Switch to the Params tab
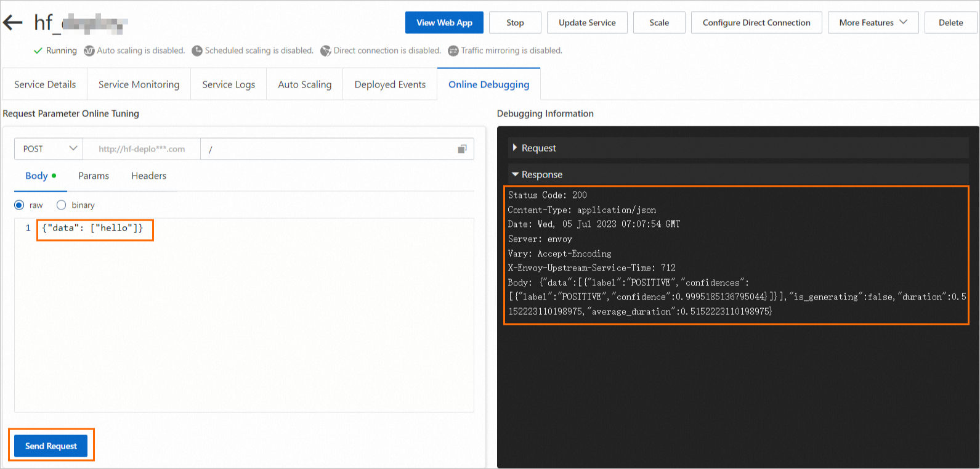 [x=94, y=176]
